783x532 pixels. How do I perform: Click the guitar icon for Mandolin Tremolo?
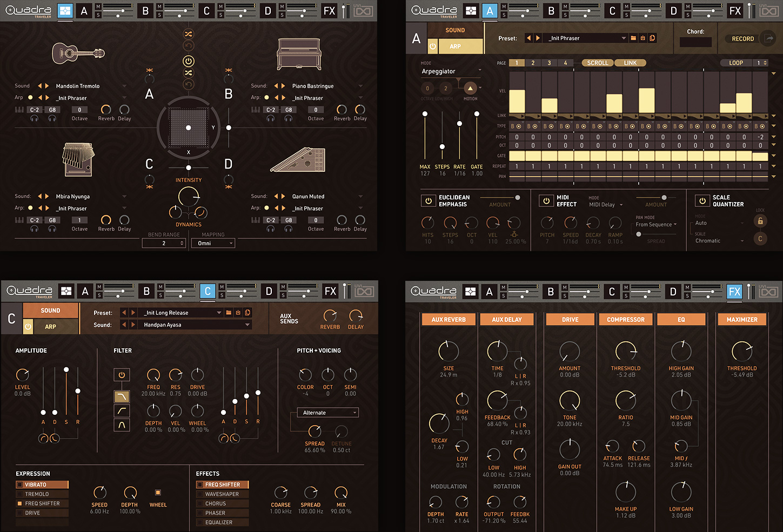(x=78, y=53)
